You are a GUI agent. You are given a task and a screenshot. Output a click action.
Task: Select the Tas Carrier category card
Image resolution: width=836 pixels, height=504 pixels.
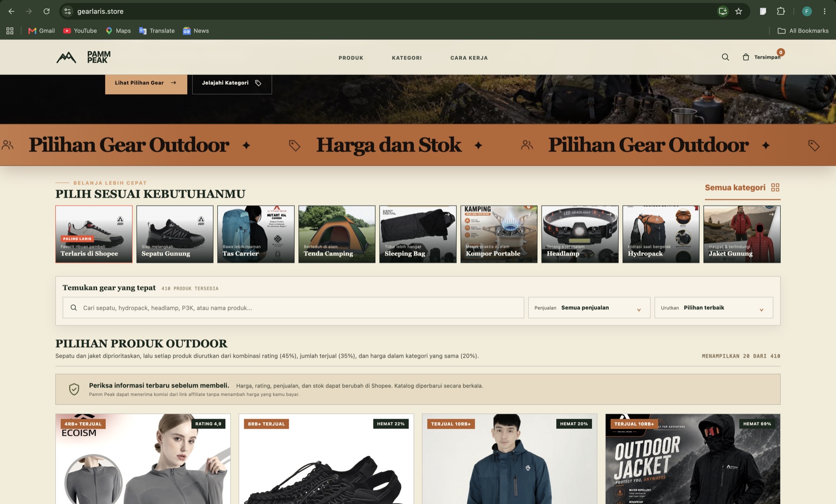pyautogui.click(x=256, y=234)
